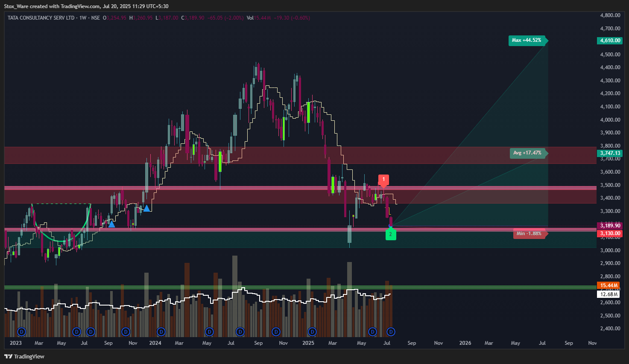629x364 pixels.
Task: Click 4,000.00 on the price axis
Action: tap(610, 120)
